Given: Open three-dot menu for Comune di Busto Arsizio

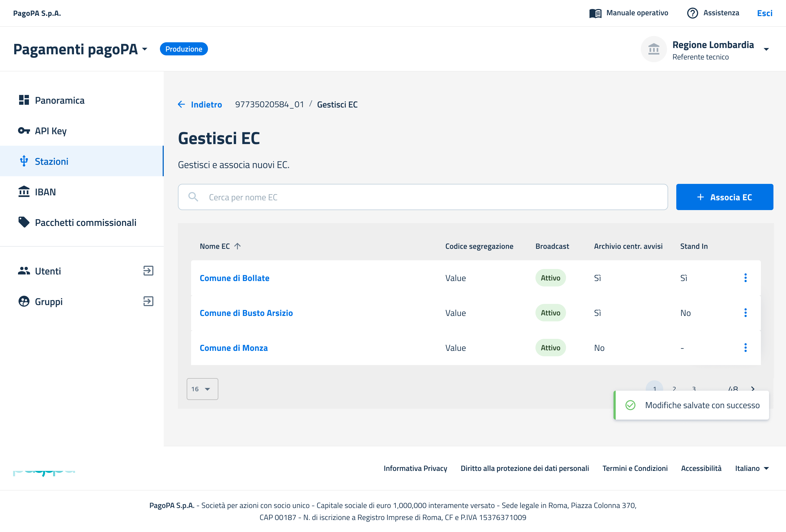Looking at the screenshot, I should click(x=745, y=313).
